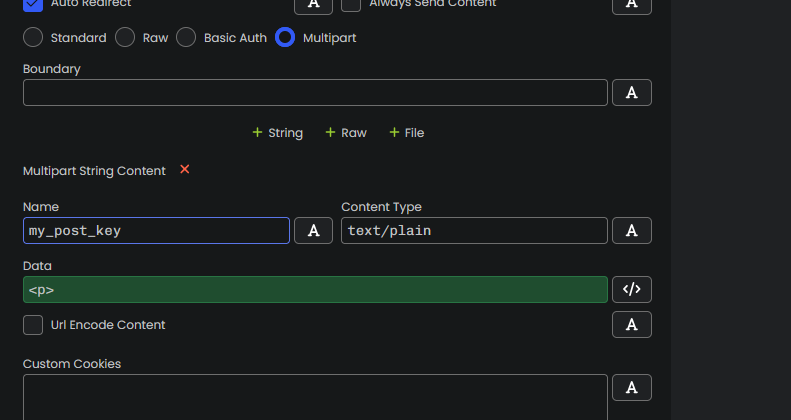This screenshot has height=420, width=791.
Task: Click the A button beside Url Encode Content
Action: pos(632,325)
